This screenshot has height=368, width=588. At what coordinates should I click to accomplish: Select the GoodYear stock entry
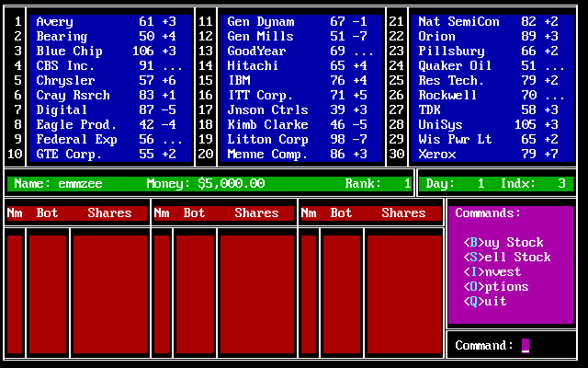[x=301, y=52]
